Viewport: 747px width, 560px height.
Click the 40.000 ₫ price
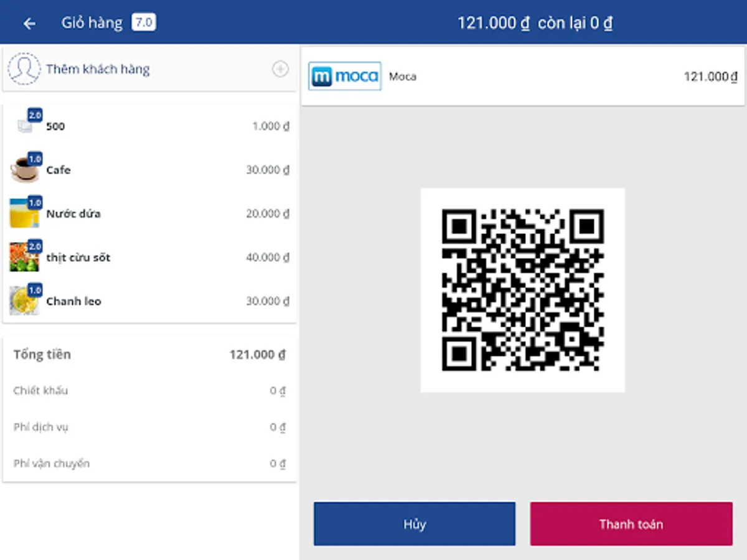268,258
